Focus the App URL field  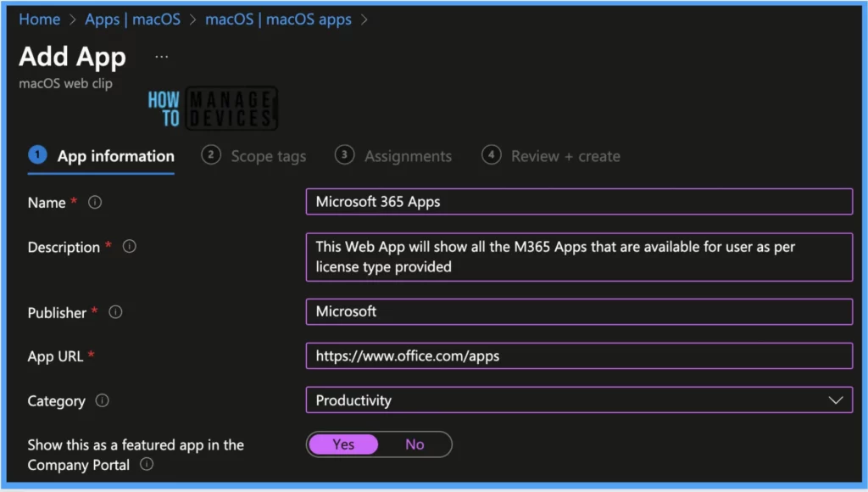[579, 355]
